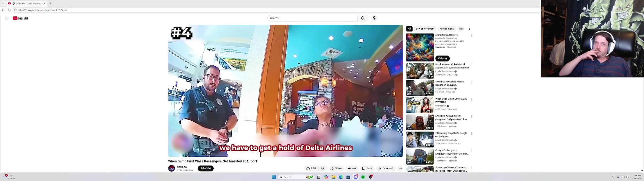This screenshot has height=181, width=644.
Task: Open Microsoft Edge from the taskbar
Action: tap(341, 177)
